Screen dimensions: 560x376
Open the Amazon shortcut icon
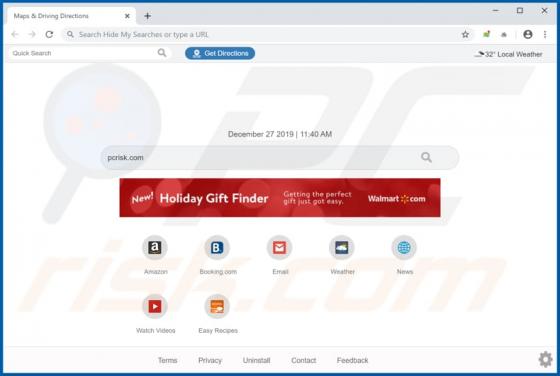click(155, 247)
